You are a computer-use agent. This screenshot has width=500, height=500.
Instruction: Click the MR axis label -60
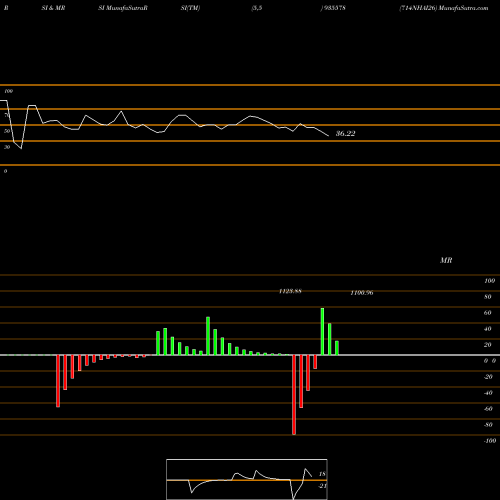click(488, 409)
